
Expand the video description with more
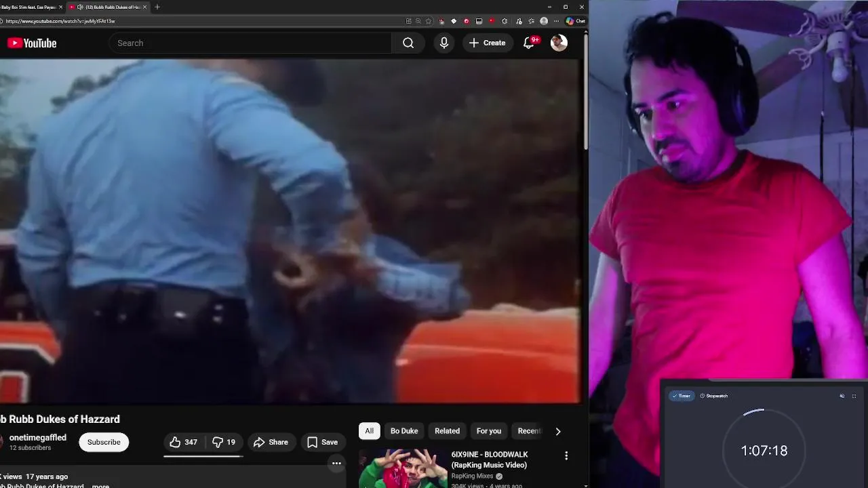pos(100,486)
